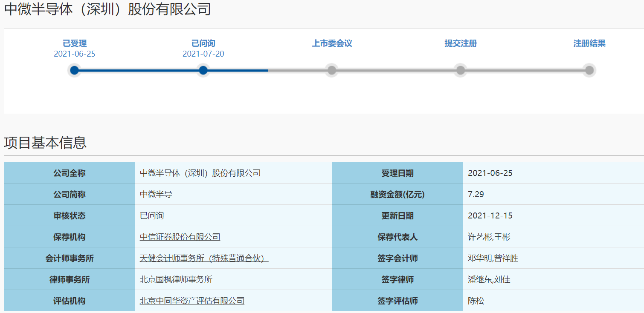
Task: Click the 保荐机构 header cell
Action: point(70,237)
